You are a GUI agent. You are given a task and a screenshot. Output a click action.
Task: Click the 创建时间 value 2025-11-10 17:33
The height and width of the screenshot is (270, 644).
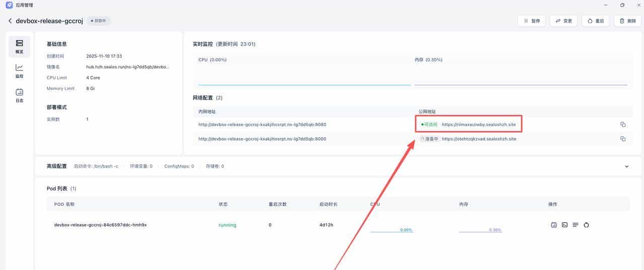coord(104,56)
